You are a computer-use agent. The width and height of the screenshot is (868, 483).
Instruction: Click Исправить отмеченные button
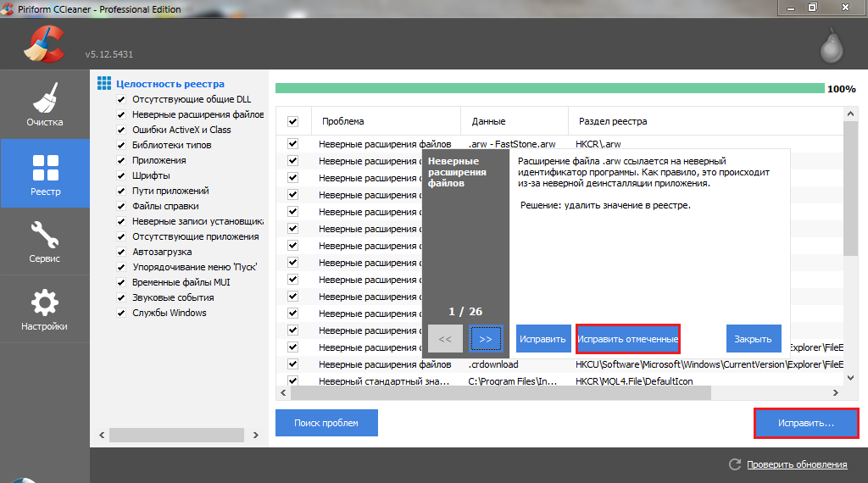click(x=628, y=339)
